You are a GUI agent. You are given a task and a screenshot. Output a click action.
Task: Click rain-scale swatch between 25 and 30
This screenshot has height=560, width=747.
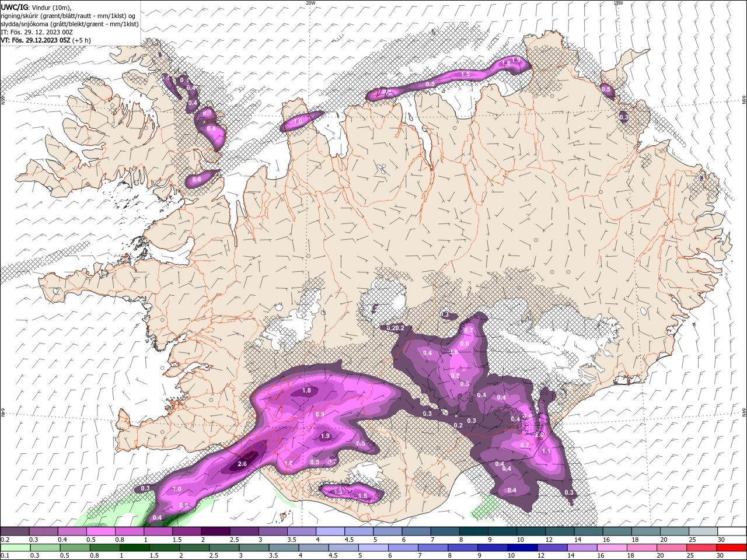click(x=703, y=548)
